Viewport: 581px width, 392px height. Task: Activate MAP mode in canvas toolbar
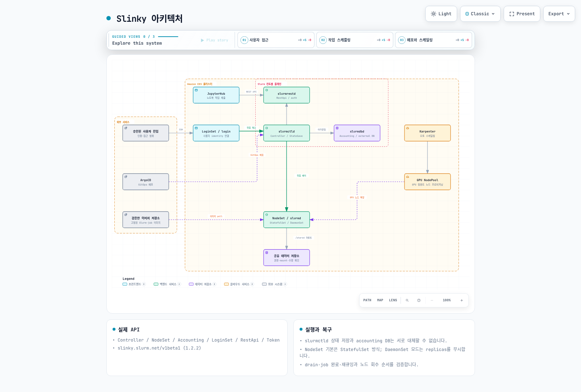[x=380, y=300]
